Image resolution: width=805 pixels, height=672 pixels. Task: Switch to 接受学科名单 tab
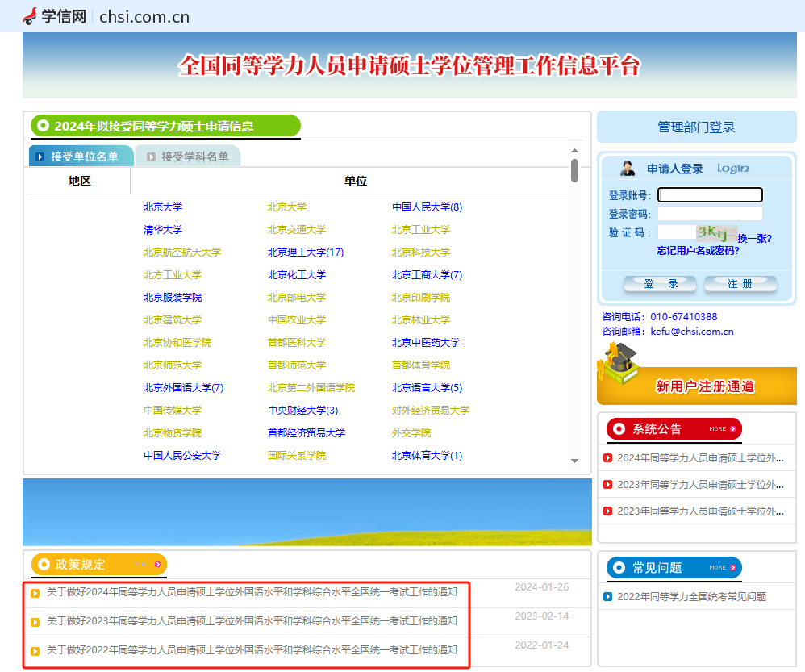188,156
